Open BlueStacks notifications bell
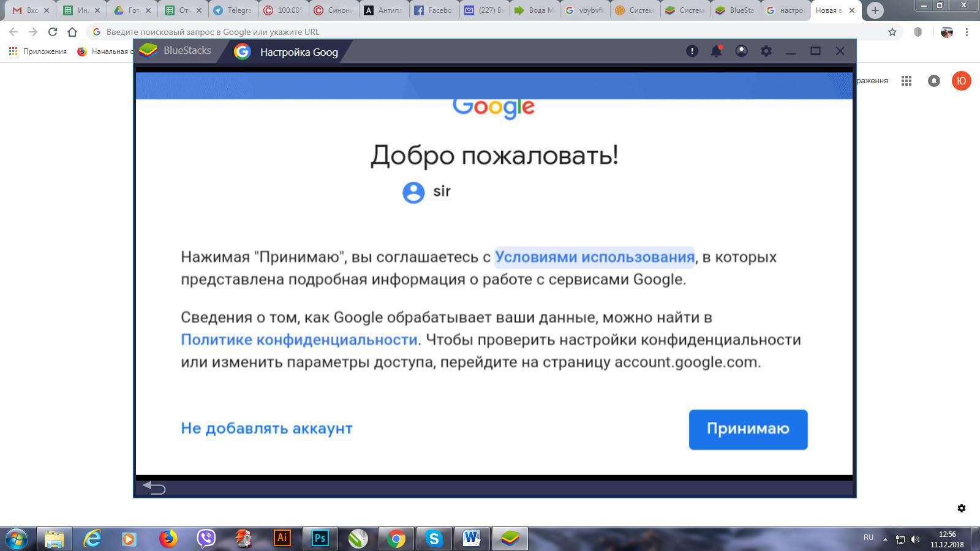Image resolution: width=980 pixels, height=551 pixels. pyautogui.click(x=716, y=51)
